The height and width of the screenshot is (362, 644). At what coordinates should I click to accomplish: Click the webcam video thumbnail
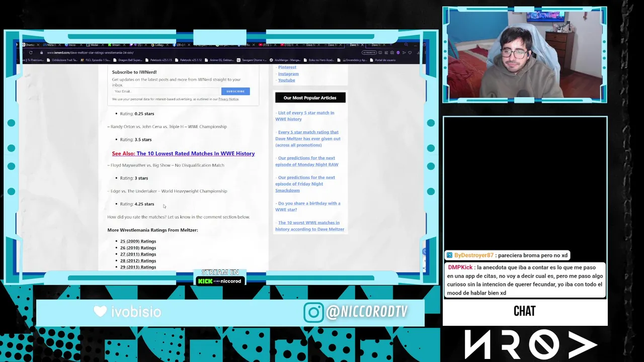tap(525, 55)
